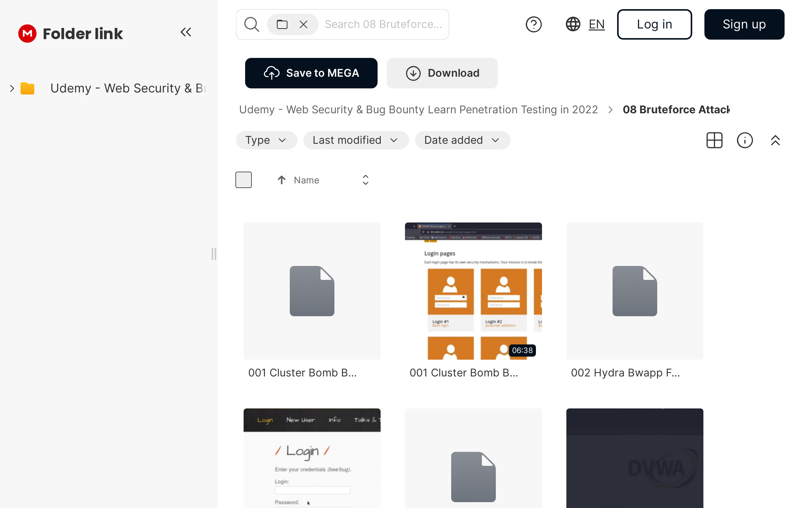Viewport: 812px width, 508px height.
Task: Click the yellow folder icon in sidebar
Action: (x=27, y=88)
